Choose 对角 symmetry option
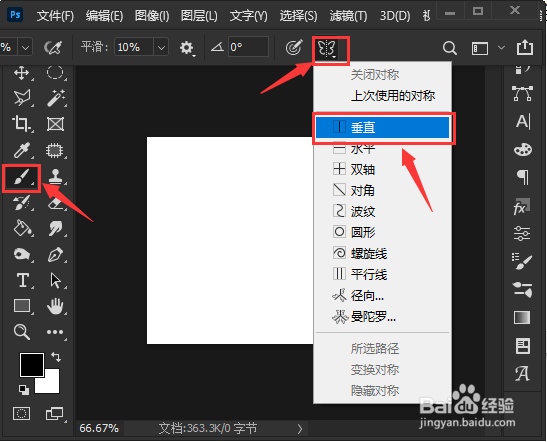 [382, 190]
